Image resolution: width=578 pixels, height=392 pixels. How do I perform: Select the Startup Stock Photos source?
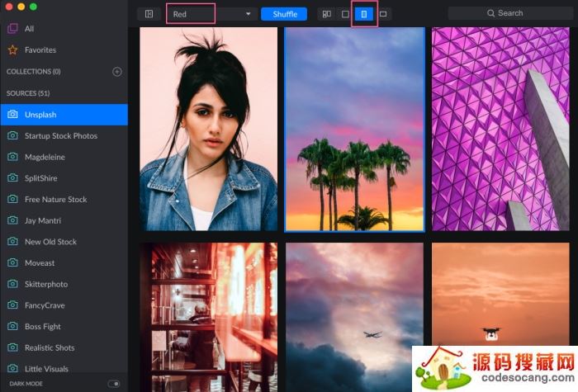64,135
